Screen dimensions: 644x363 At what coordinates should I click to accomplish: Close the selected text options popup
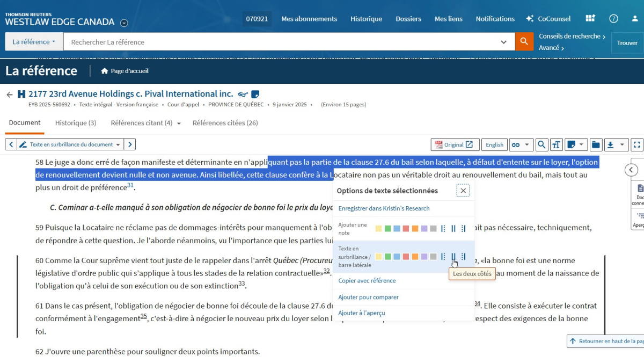463,191
